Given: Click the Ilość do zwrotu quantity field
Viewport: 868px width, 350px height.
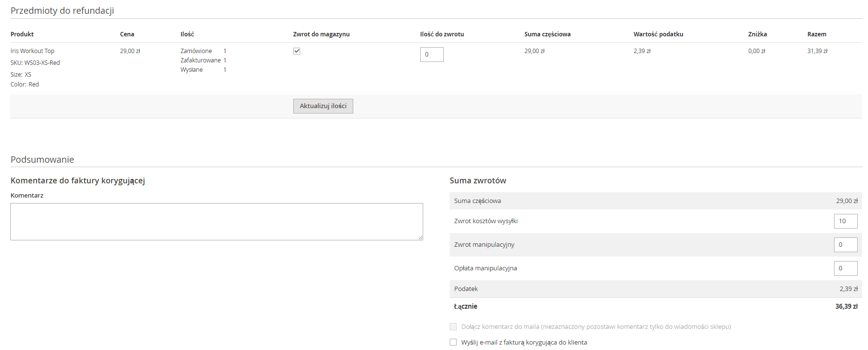Looking at the screenshot, I should (x=432, y=55).
